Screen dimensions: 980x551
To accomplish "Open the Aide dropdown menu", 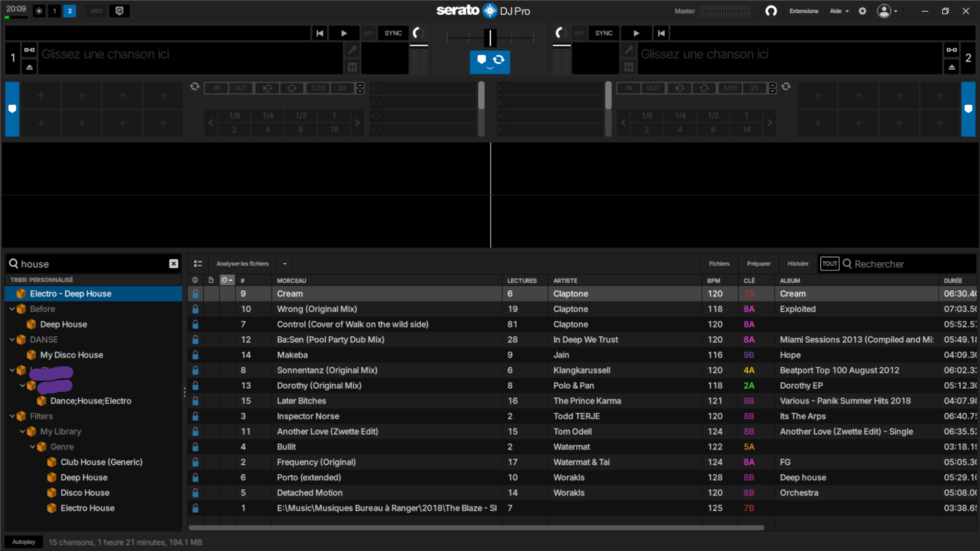I will coord(839,11).
